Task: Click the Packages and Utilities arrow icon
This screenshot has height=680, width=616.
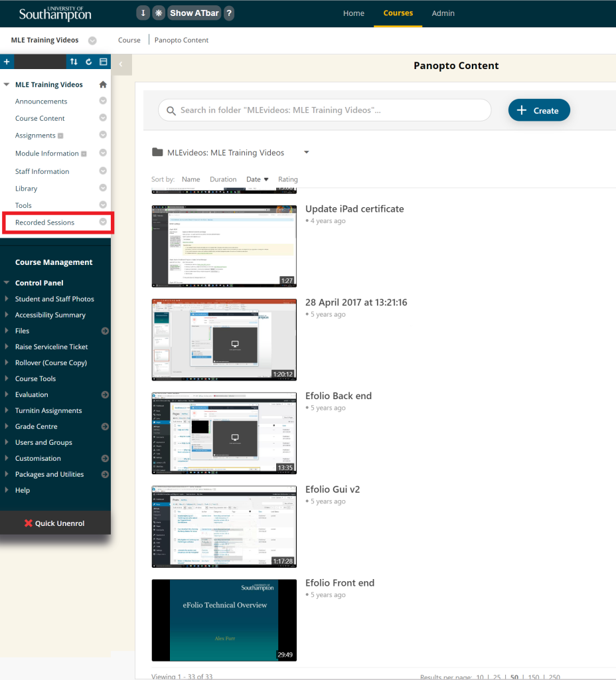Action: tap(105, 474)
